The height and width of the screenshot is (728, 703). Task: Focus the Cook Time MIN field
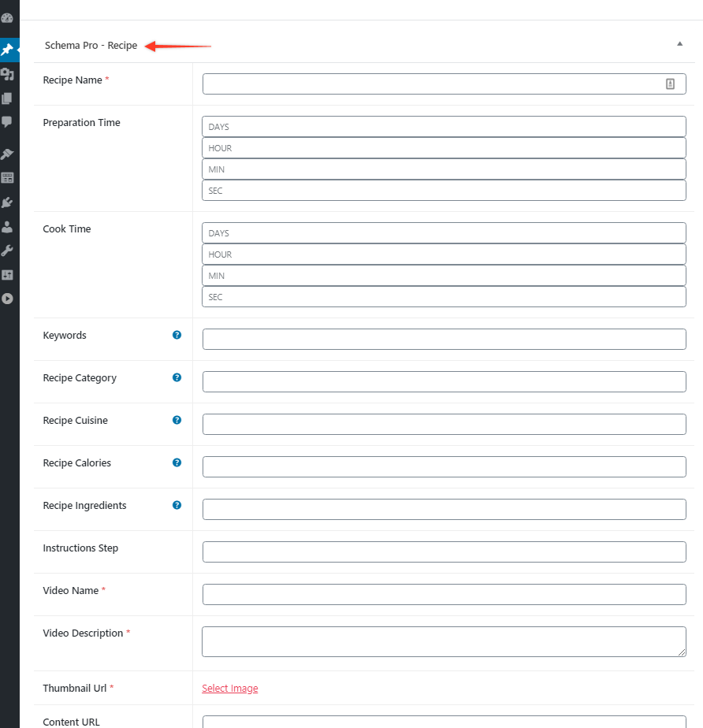coord(444,276)
